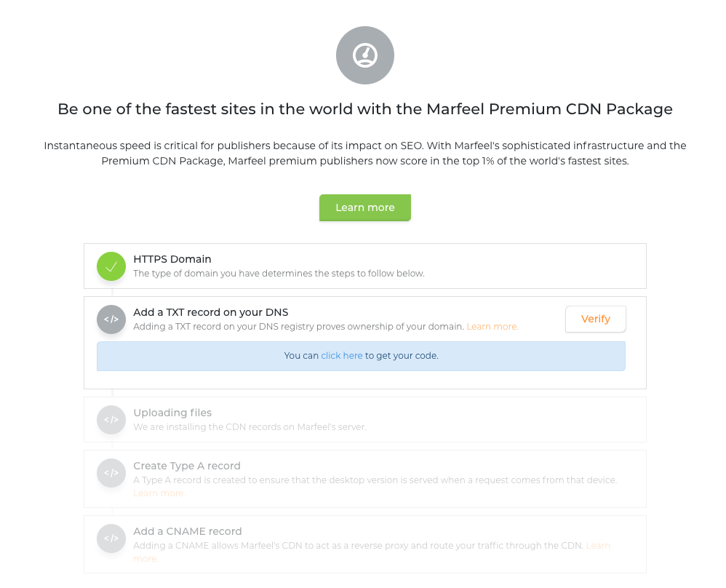The width and height of the screenshot is (726, 588).
Task: Open Learn more link in TXT record step
Action: coord(492,327)
